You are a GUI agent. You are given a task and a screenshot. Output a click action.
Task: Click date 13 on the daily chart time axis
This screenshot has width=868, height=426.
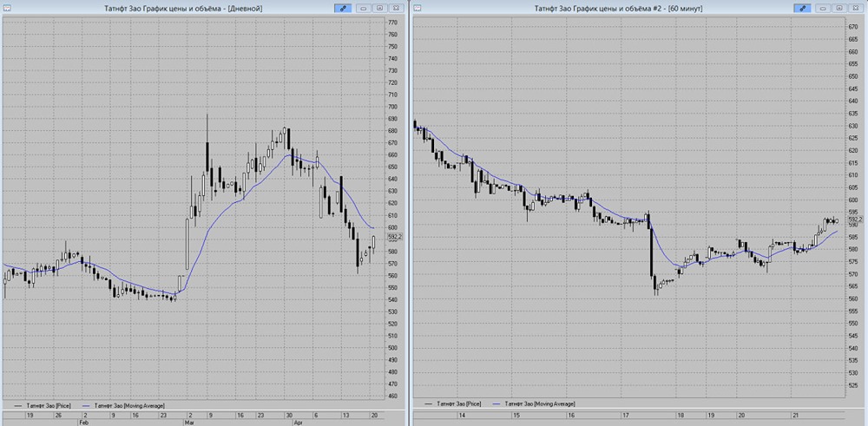(x=345, y=415)
